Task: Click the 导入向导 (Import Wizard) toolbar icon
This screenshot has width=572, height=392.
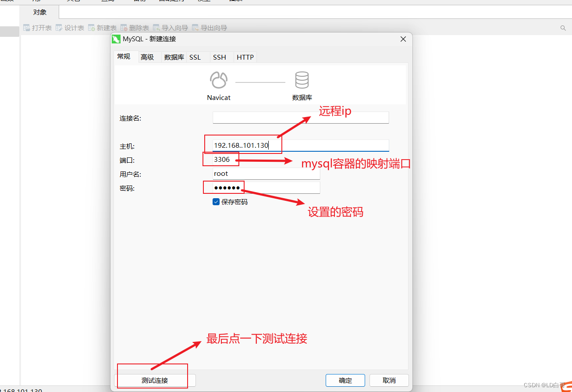Action: click(156, 28)
